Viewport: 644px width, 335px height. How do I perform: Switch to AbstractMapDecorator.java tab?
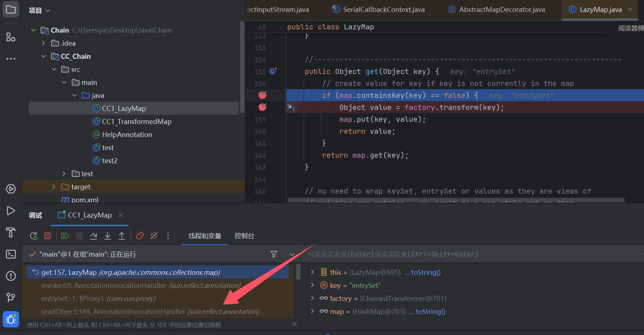pyautogui.click(x=497, y=9)
